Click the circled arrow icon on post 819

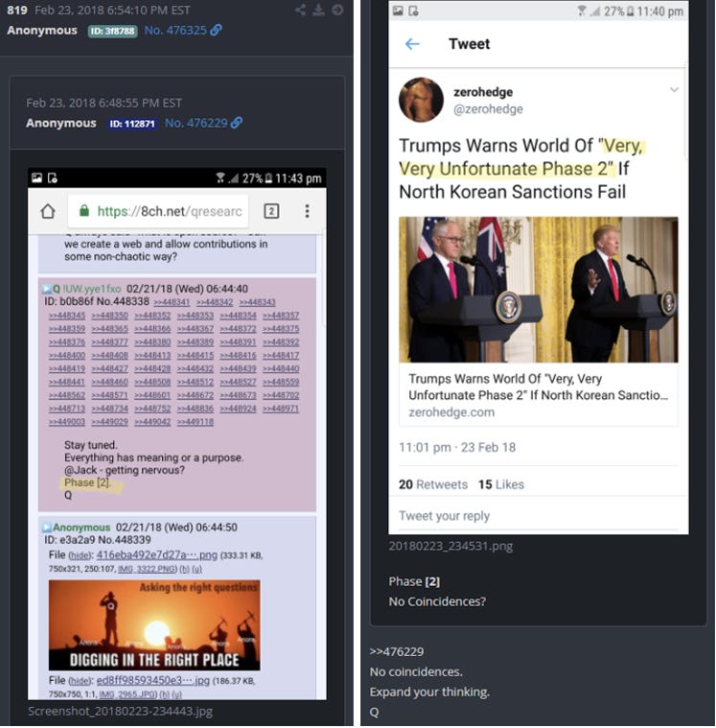click(x=337, y=10)
